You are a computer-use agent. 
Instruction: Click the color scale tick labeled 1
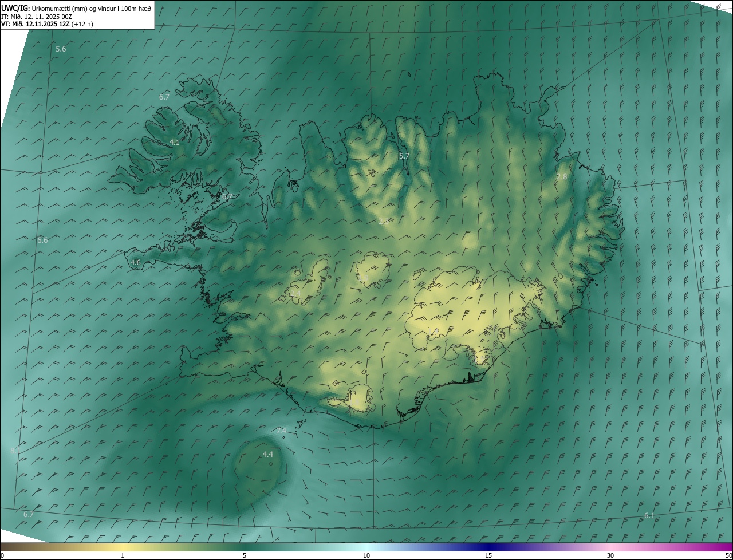click(123, 555)
